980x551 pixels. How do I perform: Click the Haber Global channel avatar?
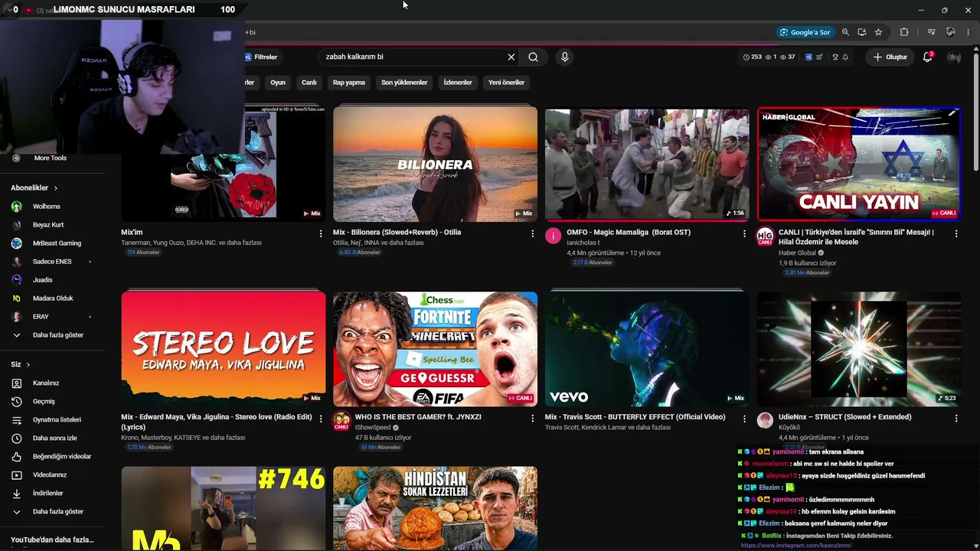click(765, 236)
